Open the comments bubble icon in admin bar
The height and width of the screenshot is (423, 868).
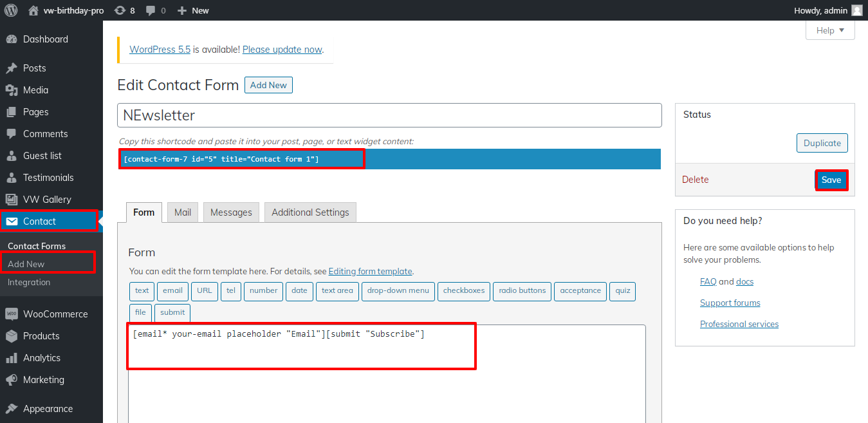pos(151,10)
